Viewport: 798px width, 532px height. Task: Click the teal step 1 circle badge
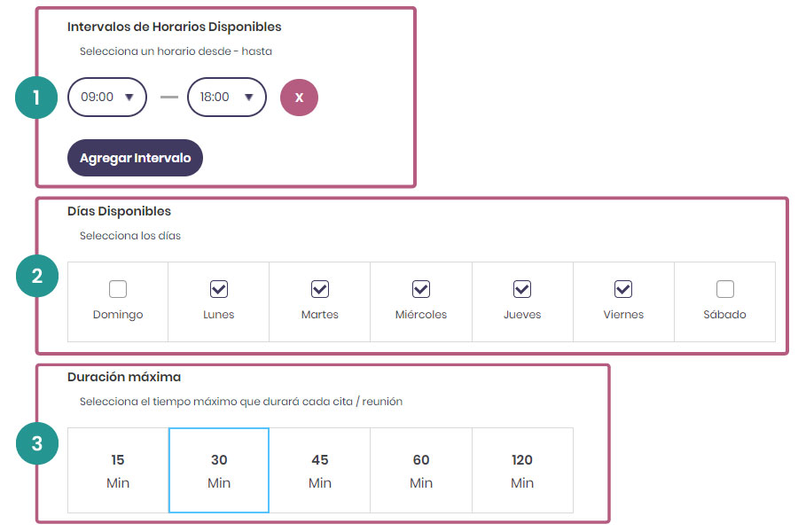[36, 98]
